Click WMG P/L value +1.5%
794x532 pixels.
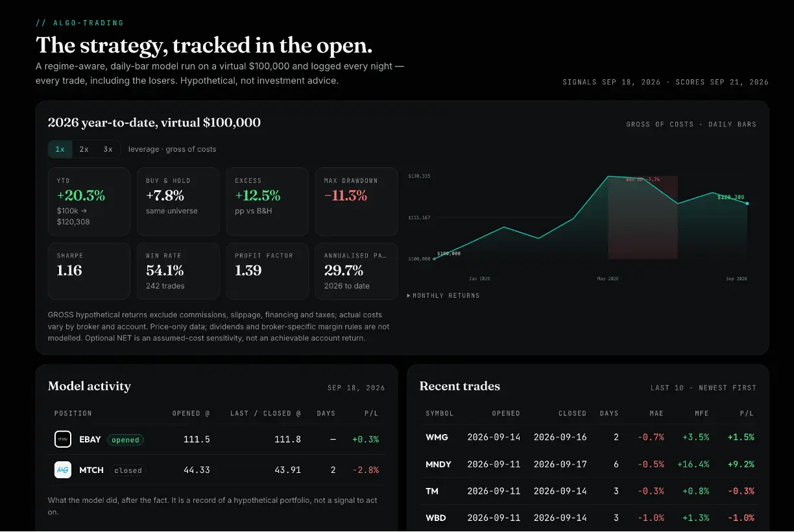pos(741,437)
